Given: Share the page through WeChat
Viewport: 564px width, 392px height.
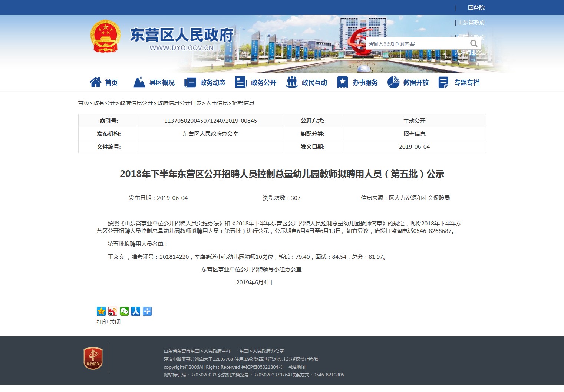Looking at the screenshot, I should click(124, 311).
